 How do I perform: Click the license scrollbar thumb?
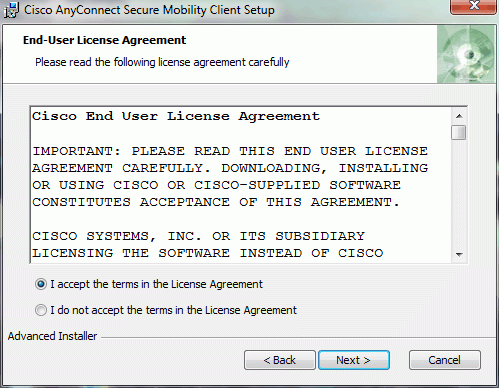coord(459,132)
